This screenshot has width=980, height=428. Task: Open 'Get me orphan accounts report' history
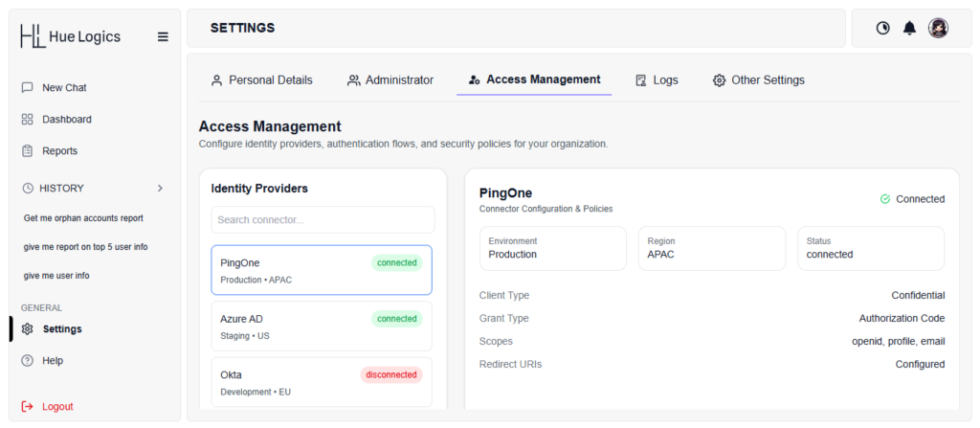click(83, 218)
